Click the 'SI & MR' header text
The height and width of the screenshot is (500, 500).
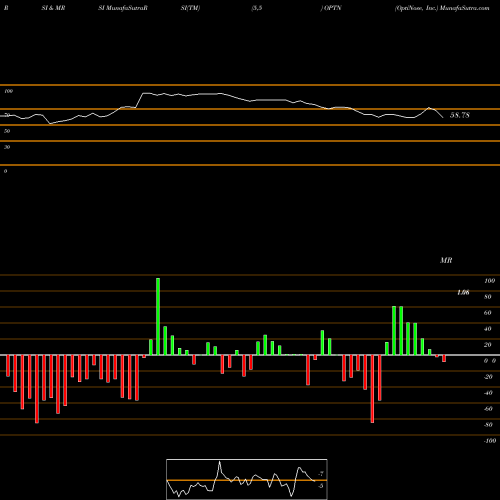click(x=53, y=8)
